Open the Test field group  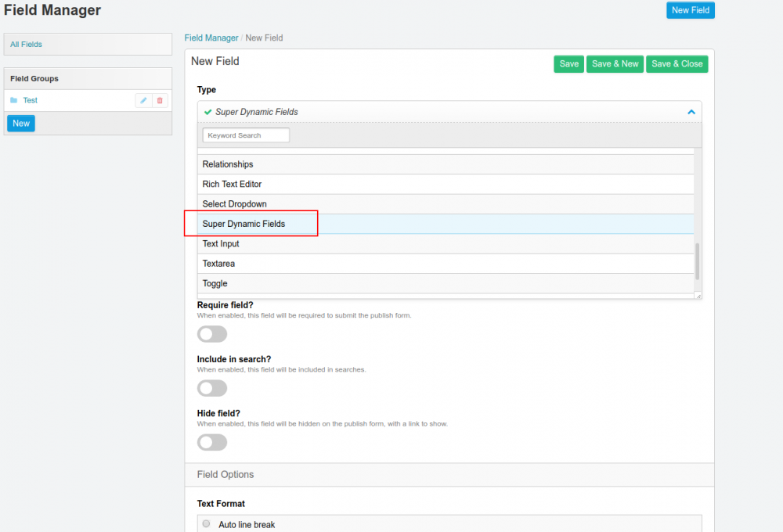click(30, 100)
